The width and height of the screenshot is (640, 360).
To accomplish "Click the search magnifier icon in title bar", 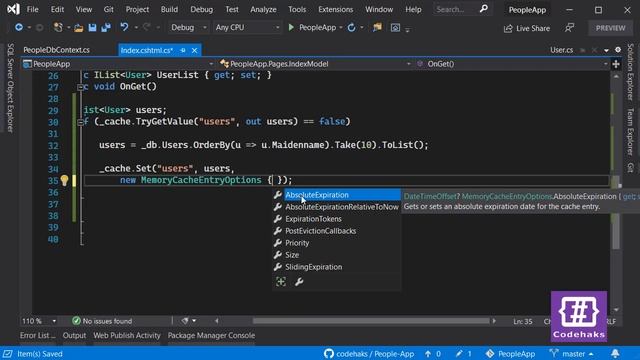I will (483, 9).
